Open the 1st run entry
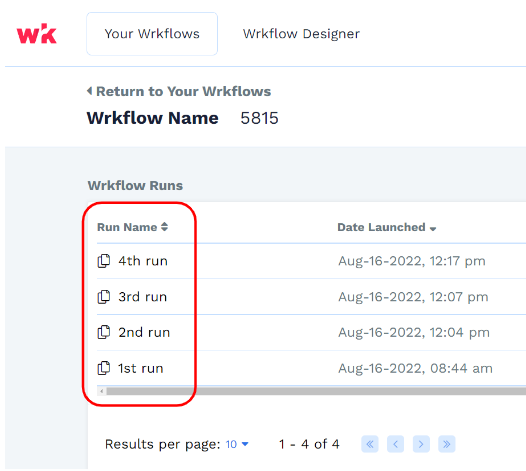The image size is (526, 471). (x=141, y=368)
